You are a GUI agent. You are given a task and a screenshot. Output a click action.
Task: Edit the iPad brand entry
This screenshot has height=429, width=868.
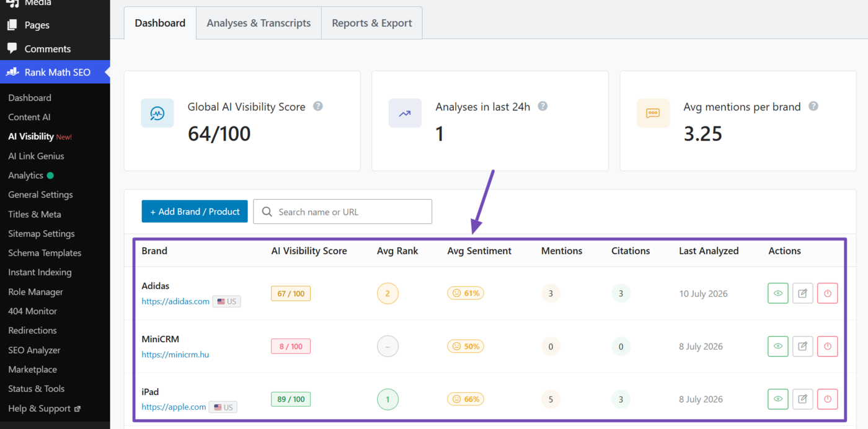802,399
